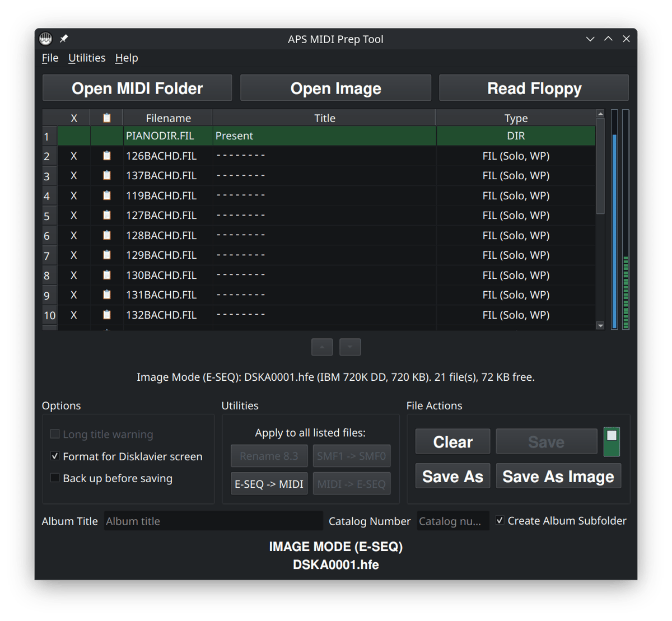Click the blue vertical capacity bar
Image resolution: width=672 pixels, height=621 pixels.
pyautogui.click(x=614, y=230)
